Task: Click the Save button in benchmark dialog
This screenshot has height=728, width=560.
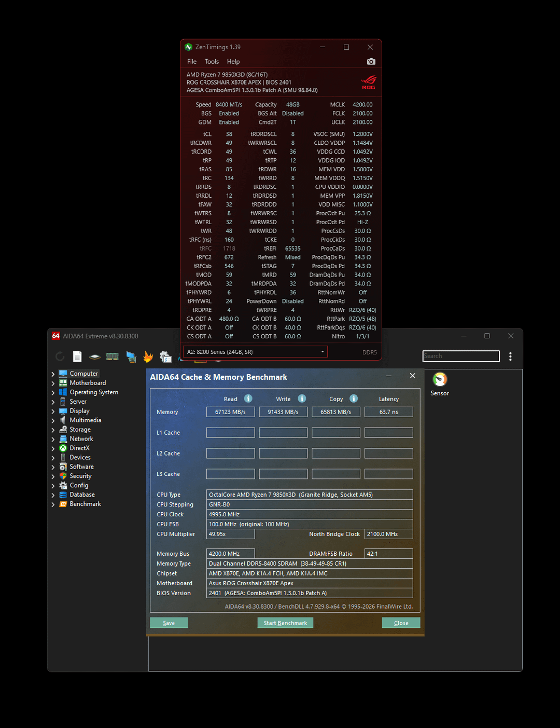Action: [169, 623]
